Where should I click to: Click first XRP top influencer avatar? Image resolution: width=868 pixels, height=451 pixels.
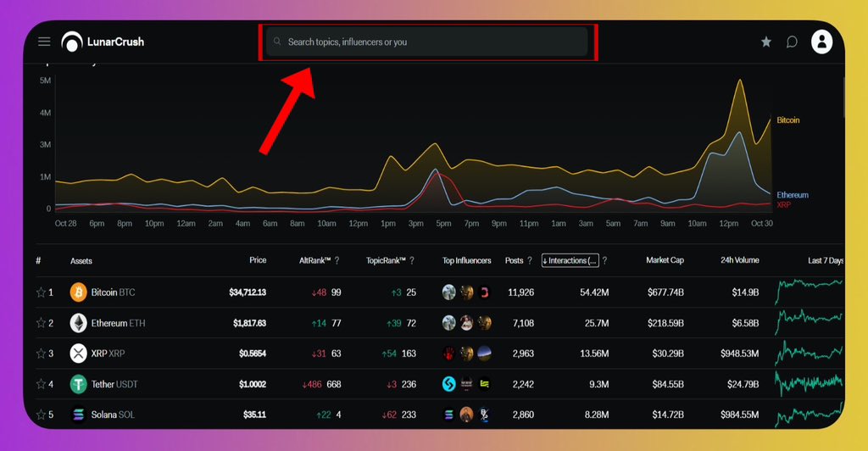(x=449, y=353)
